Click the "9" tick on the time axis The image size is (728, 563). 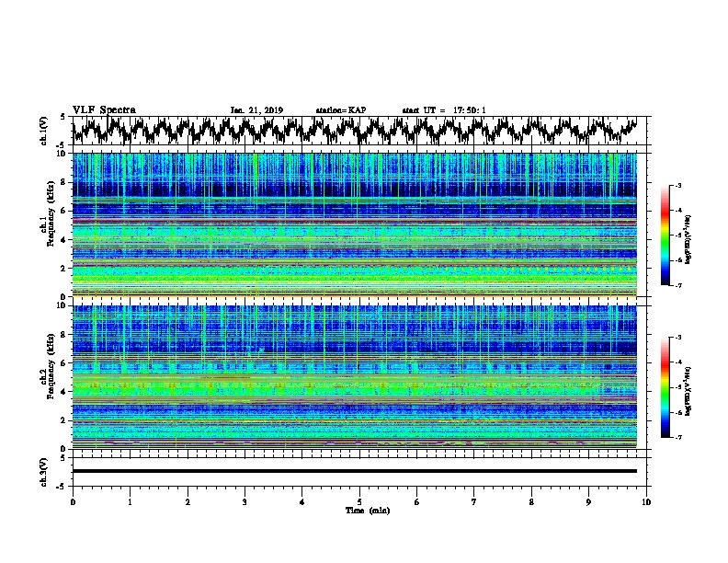tap(588, 502)
